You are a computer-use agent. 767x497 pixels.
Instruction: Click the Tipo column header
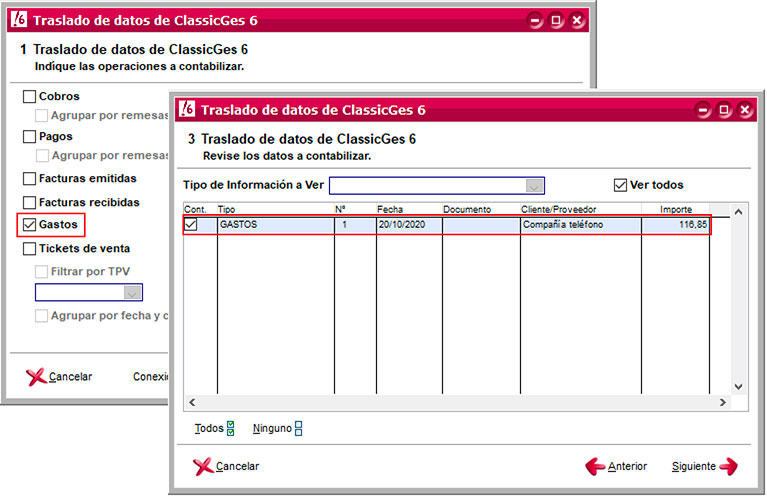coord(276,209)
